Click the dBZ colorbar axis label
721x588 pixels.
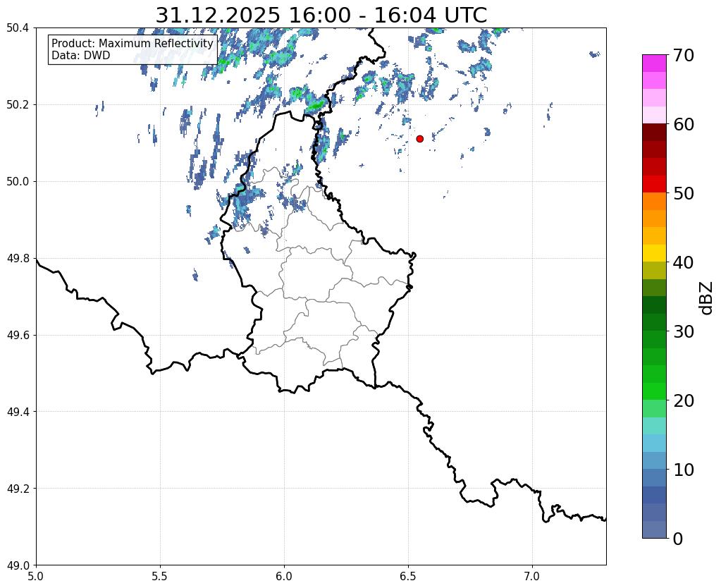click(707, 298)
